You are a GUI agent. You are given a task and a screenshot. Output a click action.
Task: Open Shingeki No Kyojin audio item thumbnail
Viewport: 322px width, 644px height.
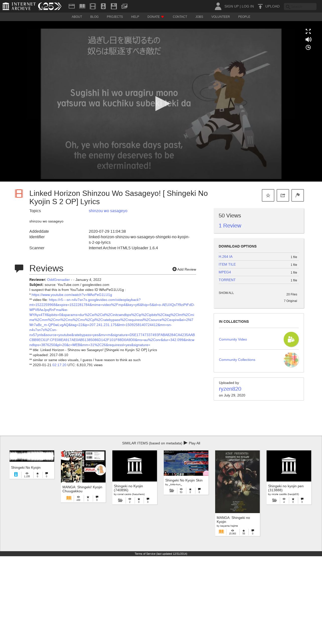click(32, 456)
